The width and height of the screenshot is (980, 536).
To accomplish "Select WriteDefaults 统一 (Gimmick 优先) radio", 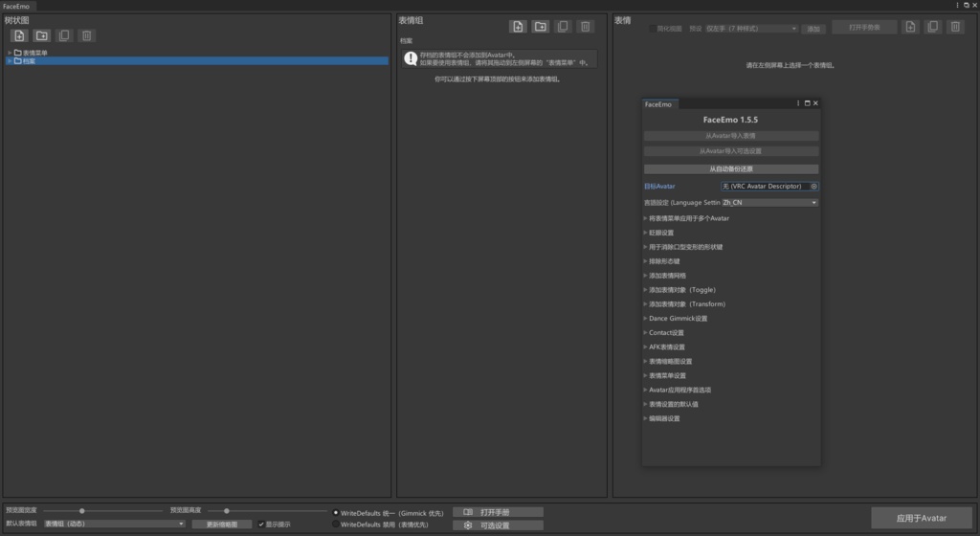I will click(x=336, y=513).
